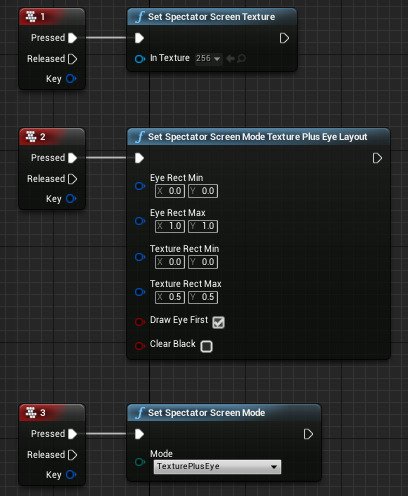Open Mode dropdown showing TexturePlusEye
This screenshot has height=496, width=408.
(217, 466)
